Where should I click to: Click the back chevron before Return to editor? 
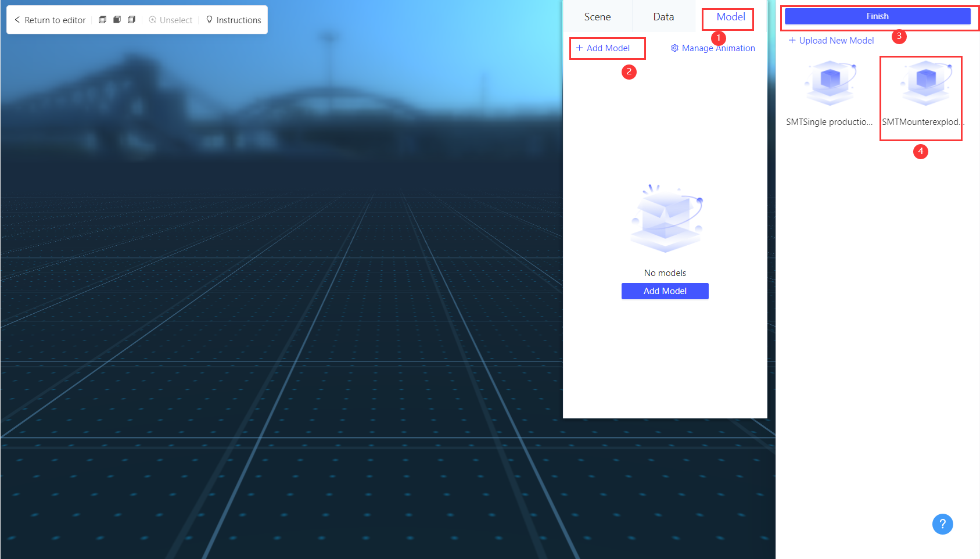point(17,20)
